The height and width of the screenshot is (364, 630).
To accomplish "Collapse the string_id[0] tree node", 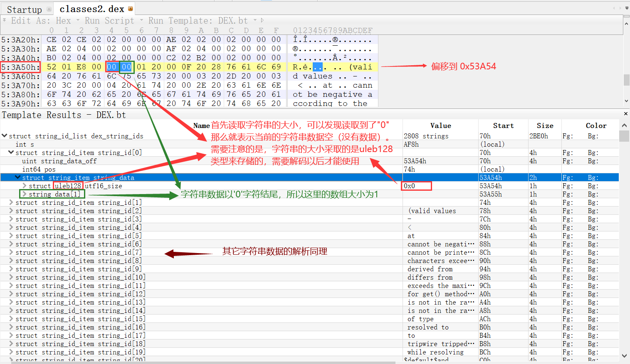I will [x=11, y=152].
